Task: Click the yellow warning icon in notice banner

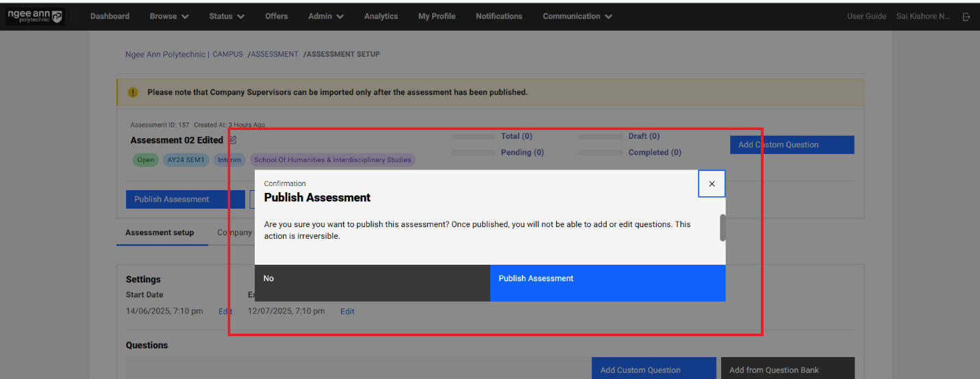Action: 133,92
